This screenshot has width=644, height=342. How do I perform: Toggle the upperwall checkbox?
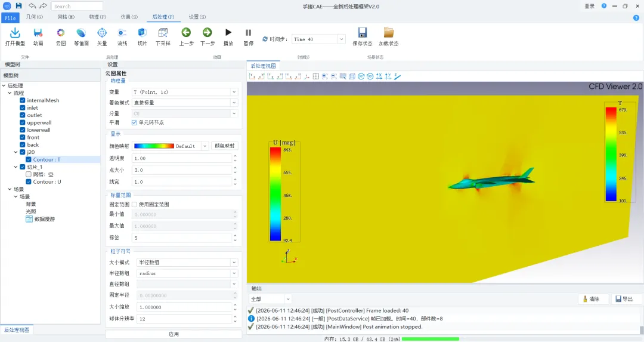click(23, 122)
